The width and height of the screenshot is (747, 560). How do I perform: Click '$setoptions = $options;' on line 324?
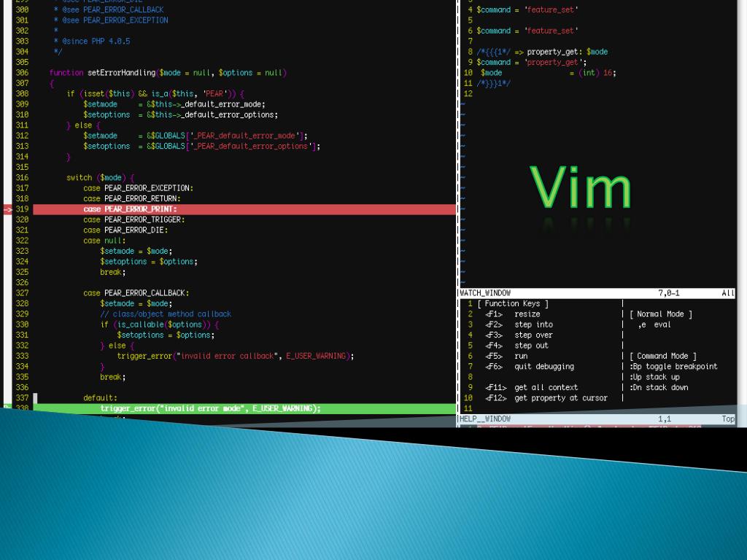coord(149,262)
